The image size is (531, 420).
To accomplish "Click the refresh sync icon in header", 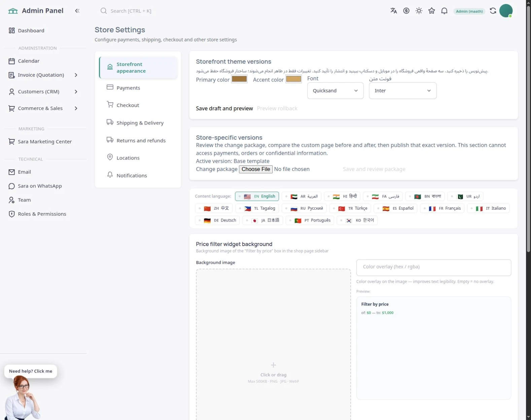I will (x=493, y=11).
